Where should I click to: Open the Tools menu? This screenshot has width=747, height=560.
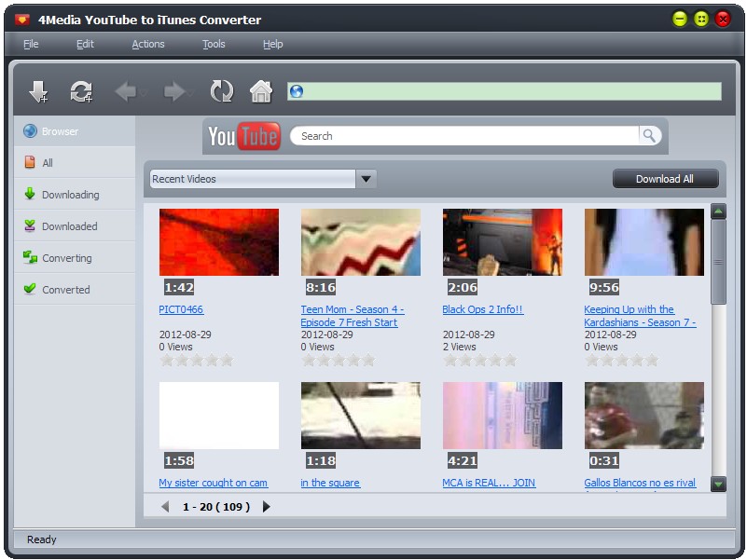[214, 44]
